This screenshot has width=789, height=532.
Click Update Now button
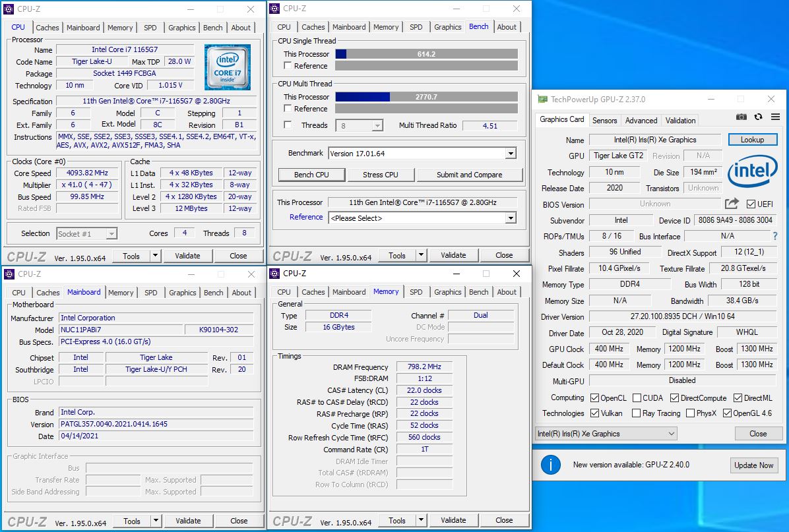(753, 465)
